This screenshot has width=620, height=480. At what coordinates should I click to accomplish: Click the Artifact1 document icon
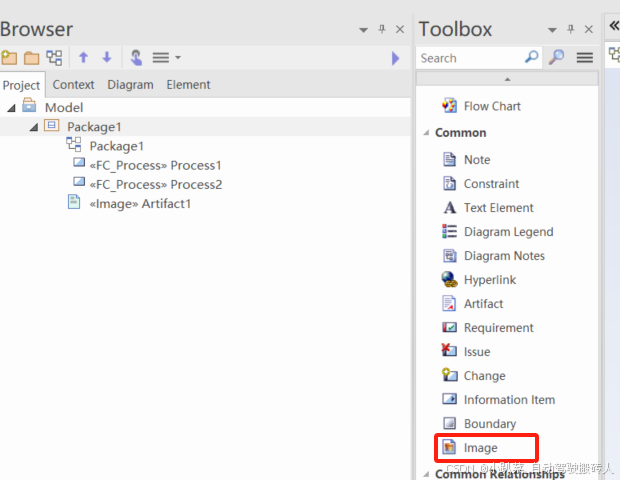[74, 202]
